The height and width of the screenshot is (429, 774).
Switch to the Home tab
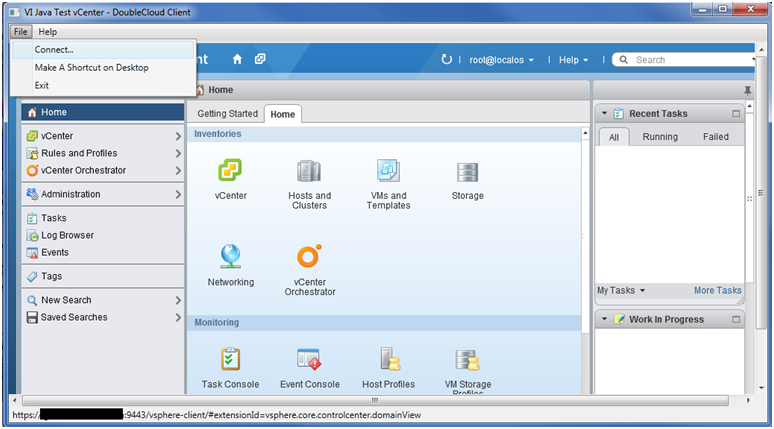282,114
